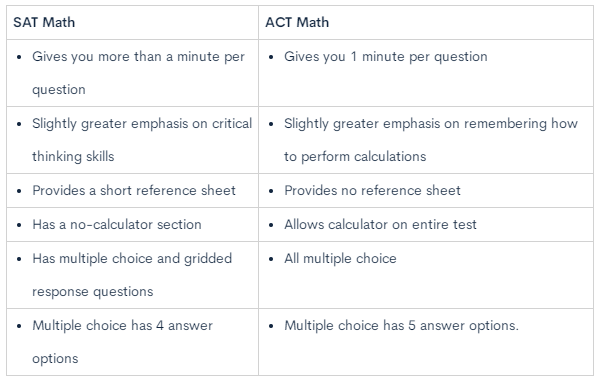This screenshot has width=600, height=380.
Task: Click 'Has multiple choice and gridded response questions'
Action: pyautogui.click(x=132, y=275)
